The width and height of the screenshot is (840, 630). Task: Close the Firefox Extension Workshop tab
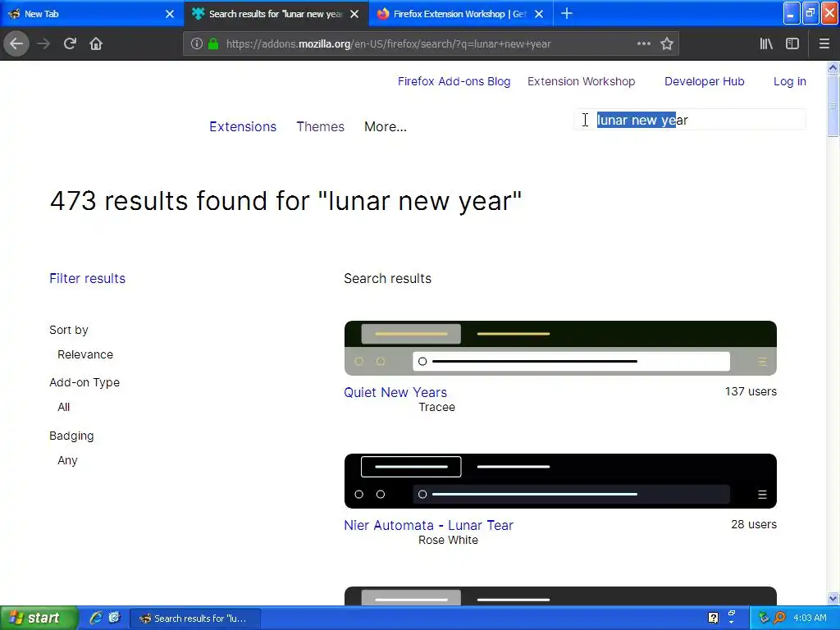(x=539, y=14)
